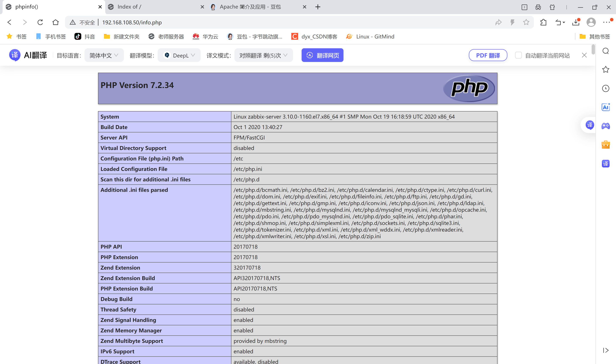Expand the target language 简体中文 dropdown

tap(104, 56)
